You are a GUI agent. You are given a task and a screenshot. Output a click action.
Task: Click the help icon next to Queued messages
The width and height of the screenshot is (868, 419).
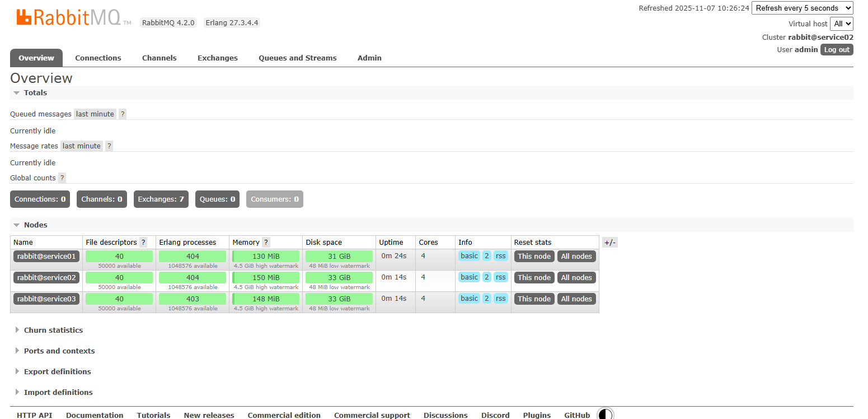coord(123,114)
